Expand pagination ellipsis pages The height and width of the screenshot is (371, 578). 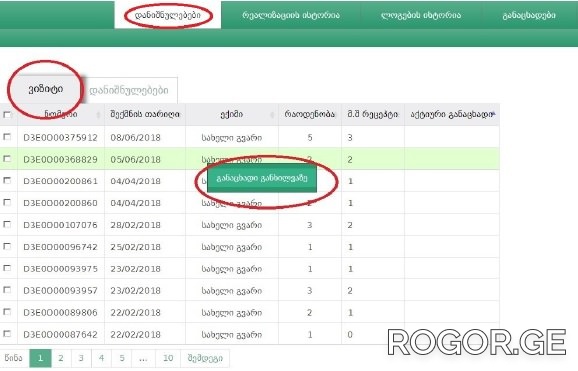click(143, 358)
